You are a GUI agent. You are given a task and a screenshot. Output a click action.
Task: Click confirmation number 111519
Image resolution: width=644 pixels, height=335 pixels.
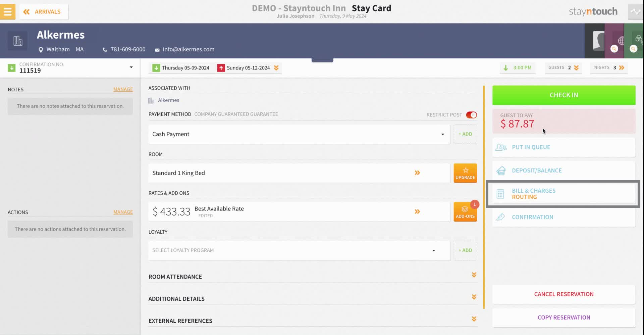[30, 70]
